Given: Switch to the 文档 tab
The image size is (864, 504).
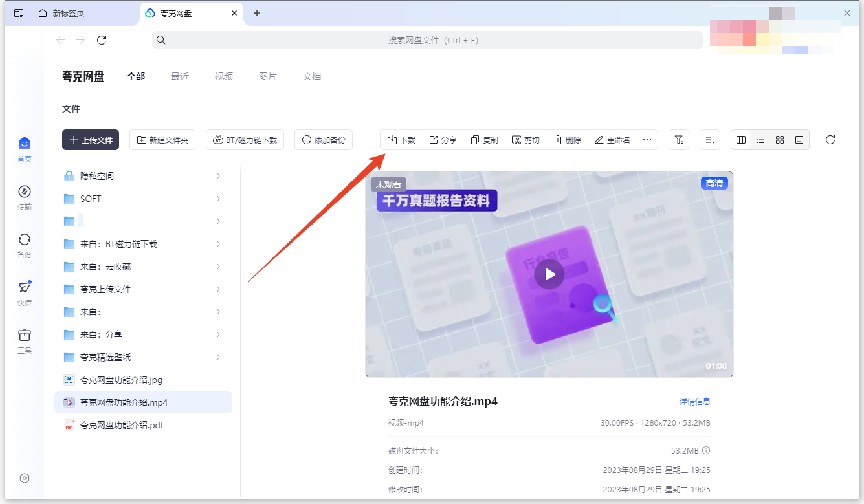Looking at the screenshot, I should tap(311, 76).
